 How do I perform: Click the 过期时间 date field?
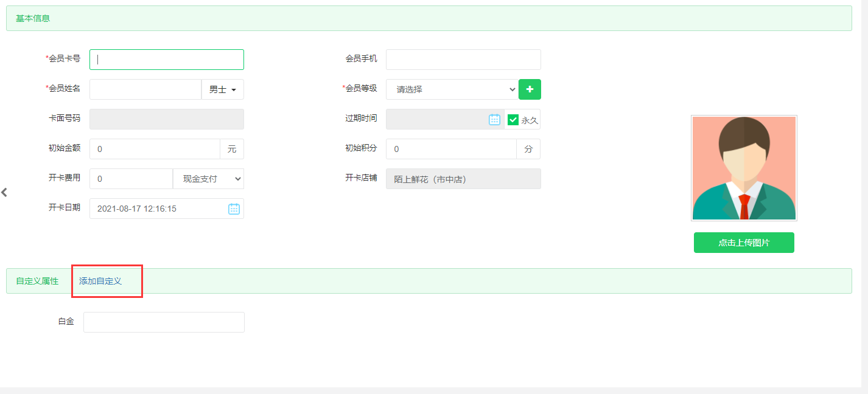[445, 119]
